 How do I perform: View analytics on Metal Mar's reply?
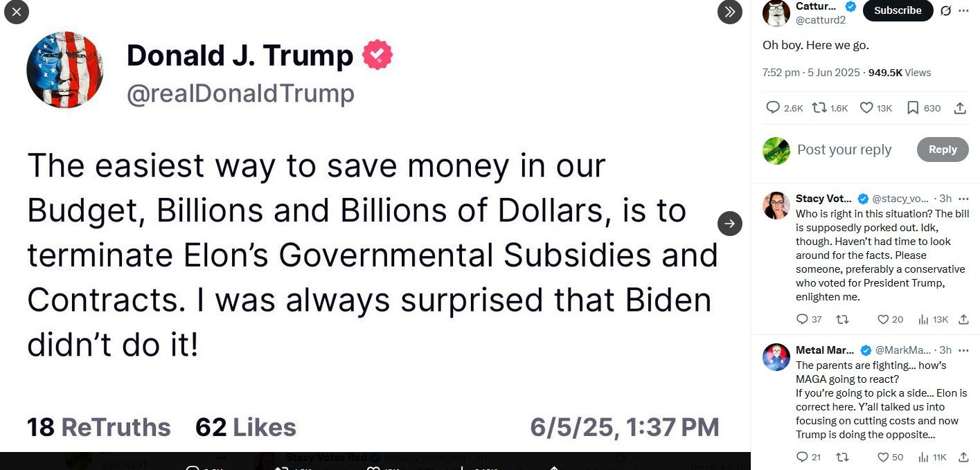coord(923,457)
